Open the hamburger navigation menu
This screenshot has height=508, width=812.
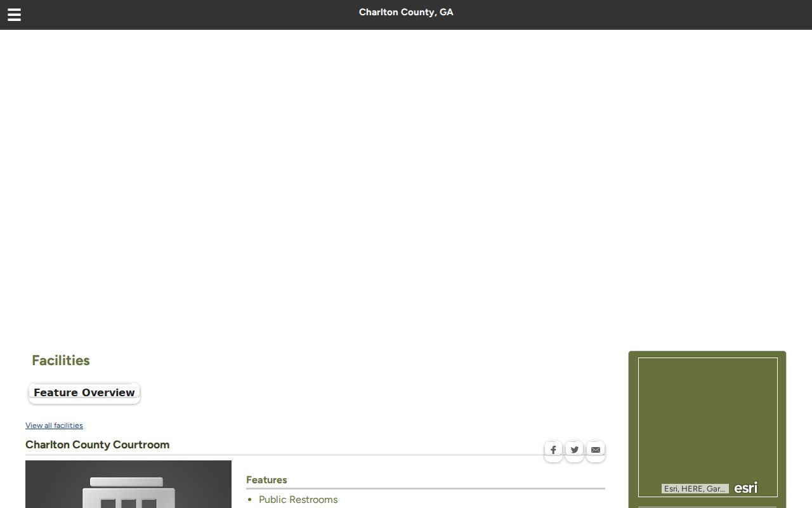(x=14, y=15)
